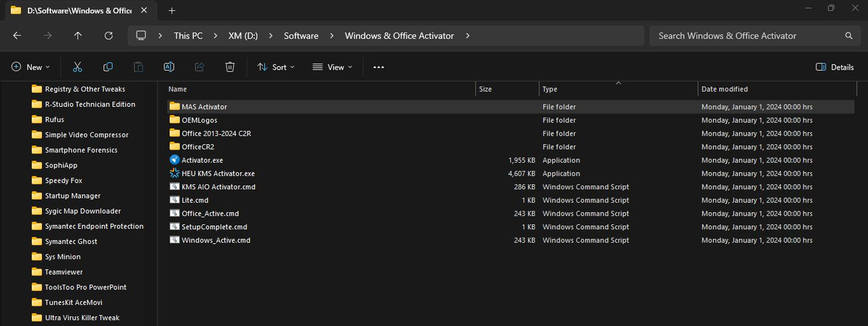868x326 pixels.
Task: Click the Search Windows & Office Activator field
Action: pos(755,36)
